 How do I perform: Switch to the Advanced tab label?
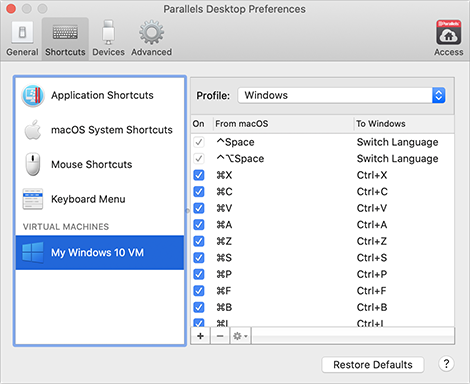tap(151, 52)
